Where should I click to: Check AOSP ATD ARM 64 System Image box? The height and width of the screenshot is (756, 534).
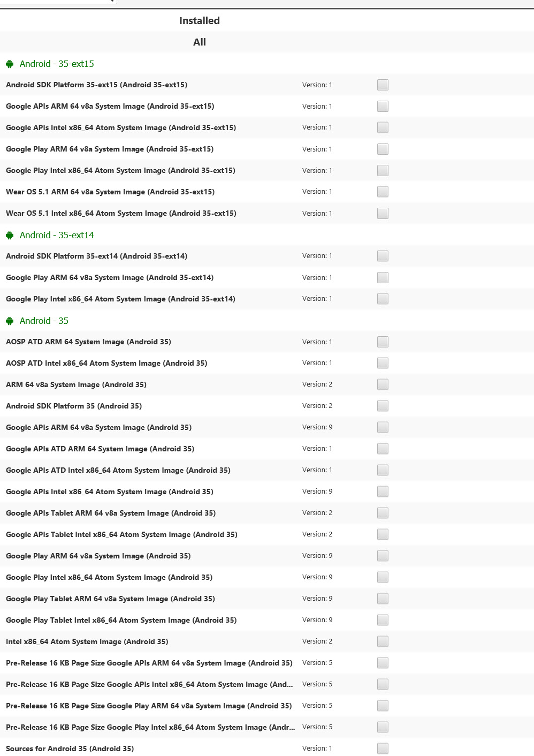pyautogui.click(x=383, y=342)
